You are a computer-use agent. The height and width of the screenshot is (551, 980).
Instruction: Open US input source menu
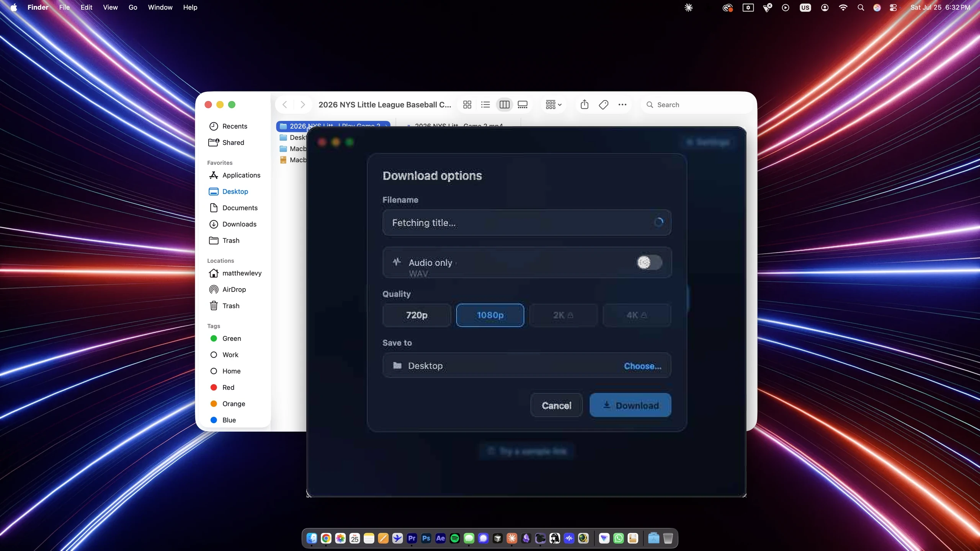point(805,7)
